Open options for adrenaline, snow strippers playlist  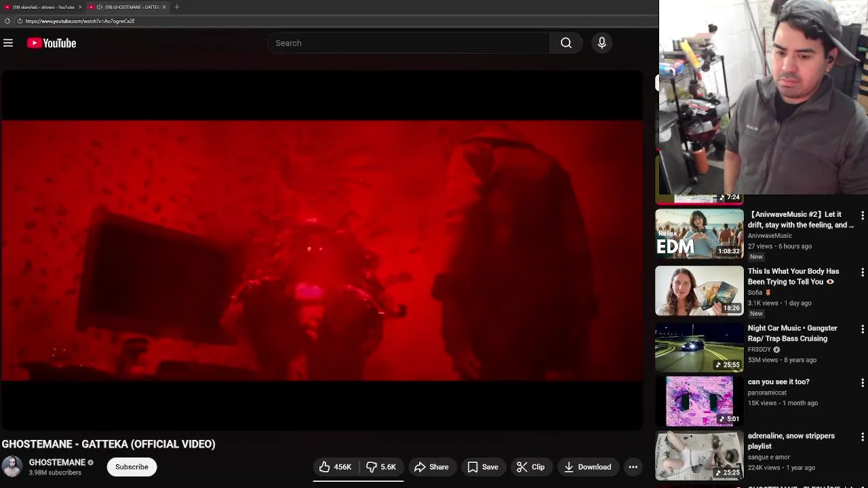click(x=862, y=437)
